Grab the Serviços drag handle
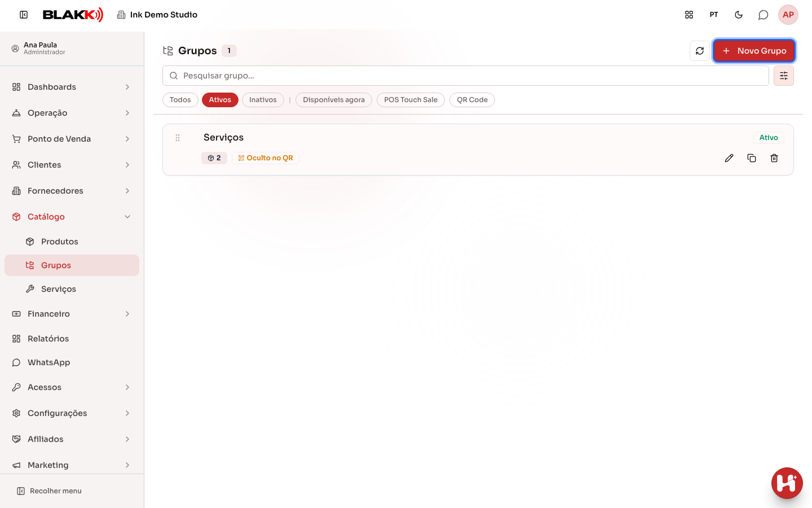This screenshot has width=812, height=508. tap(178, 138)
